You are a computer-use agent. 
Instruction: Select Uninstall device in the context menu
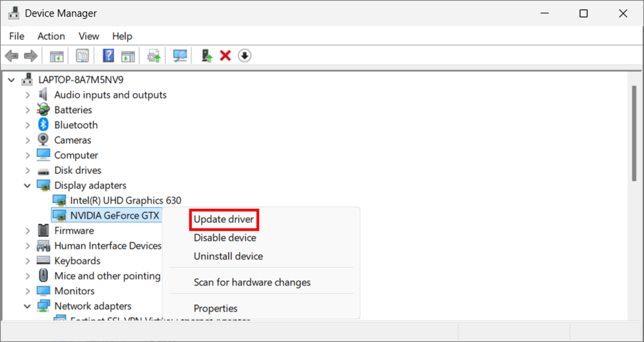pos(228,256)
